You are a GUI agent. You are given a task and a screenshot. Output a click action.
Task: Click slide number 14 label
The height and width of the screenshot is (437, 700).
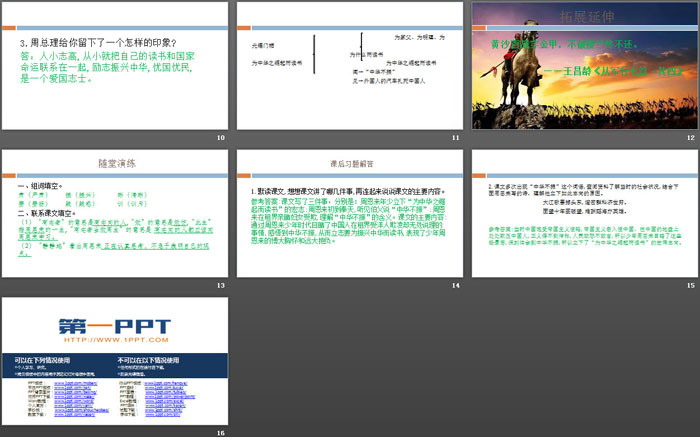[456, 284]
